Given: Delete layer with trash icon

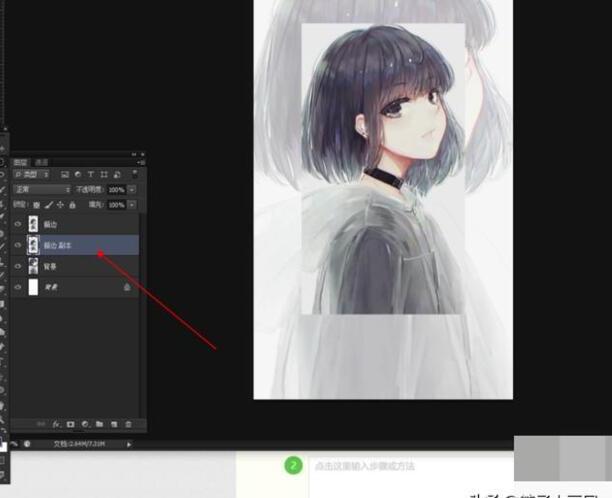Looking at the screenshot, I should tap(128, 424).
